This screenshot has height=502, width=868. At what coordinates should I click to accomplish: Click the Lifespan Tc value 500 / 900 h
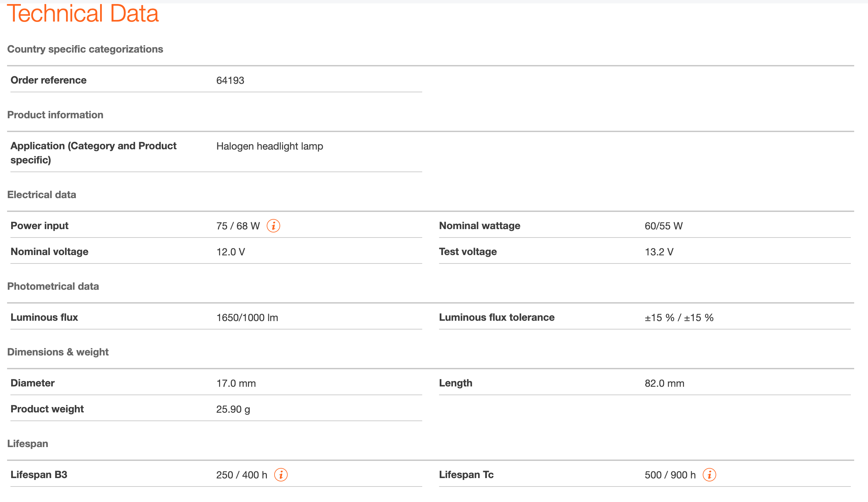tap(670, 475)
